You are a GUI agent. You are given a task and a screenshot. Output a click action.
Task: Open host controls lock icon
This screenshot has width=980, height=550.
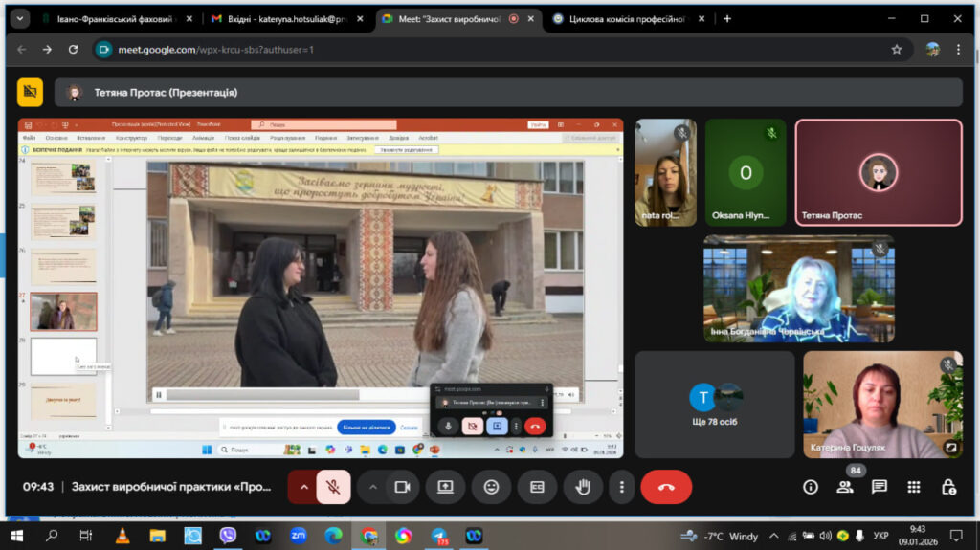948,487
